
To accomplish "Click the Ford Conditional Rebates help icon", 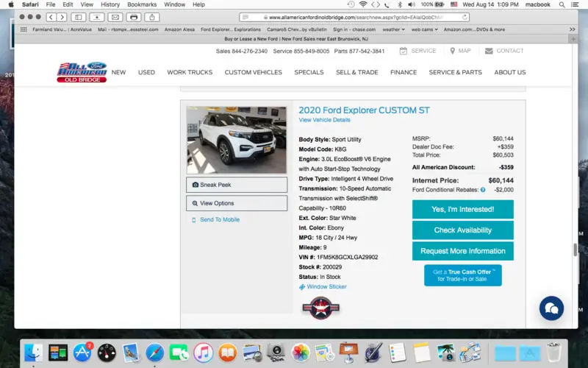I will pyautogui.click(x=483, y=190).
